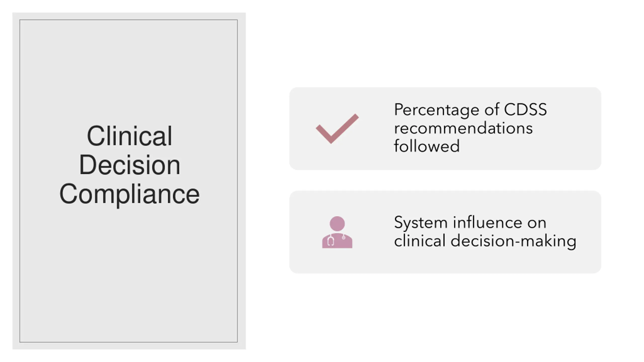644x362 pixels.
Task: Click the word Compliance in the title
Action: pyautogui.click(x=130, y=194)
